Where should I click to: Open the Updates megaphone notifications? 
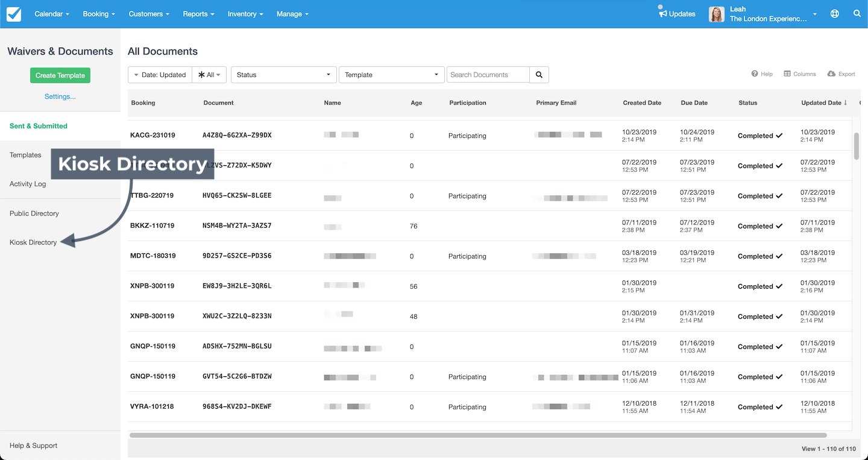click(x=663, y=13)
